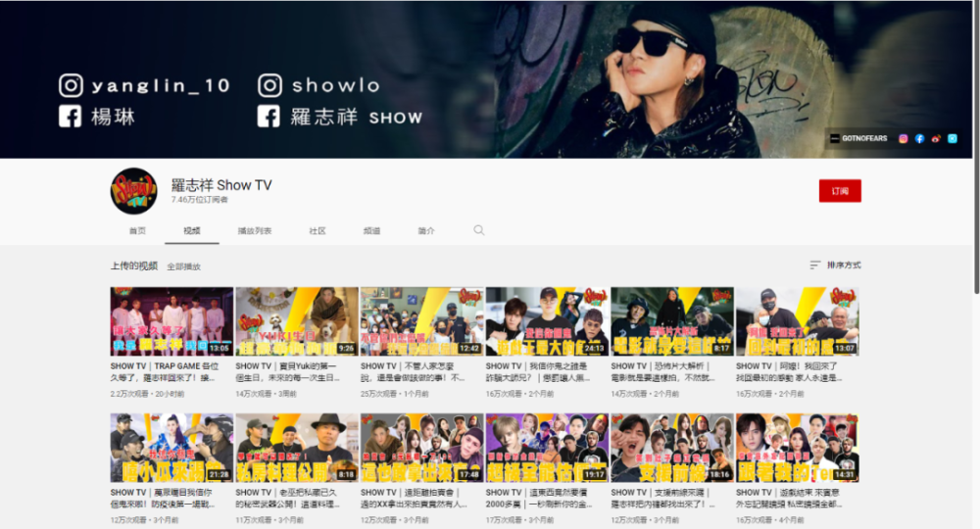
Task: Click the '2.2万次观看・20小时前' video info
Action: (148, 394)
